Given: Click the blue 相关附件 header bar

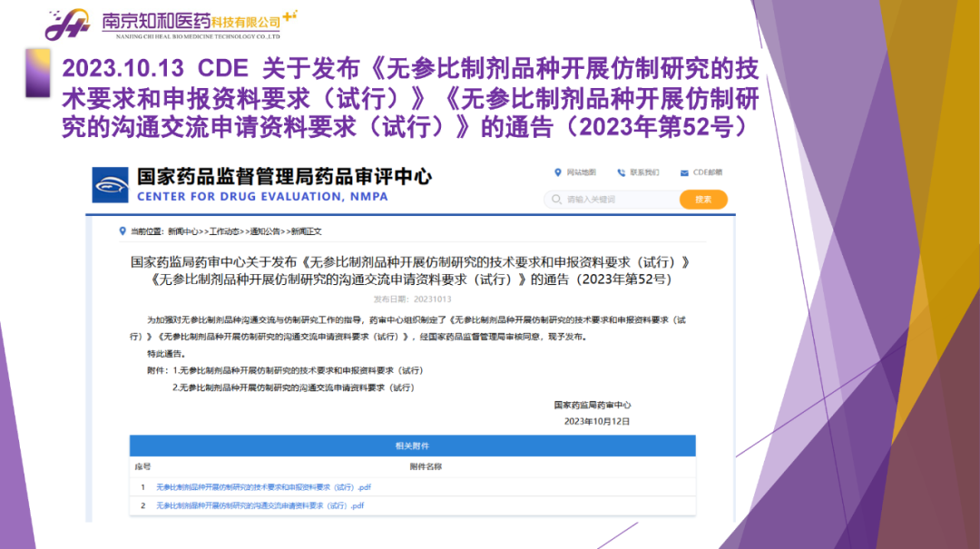Looking at the screenshot, I should coord(412,446).
